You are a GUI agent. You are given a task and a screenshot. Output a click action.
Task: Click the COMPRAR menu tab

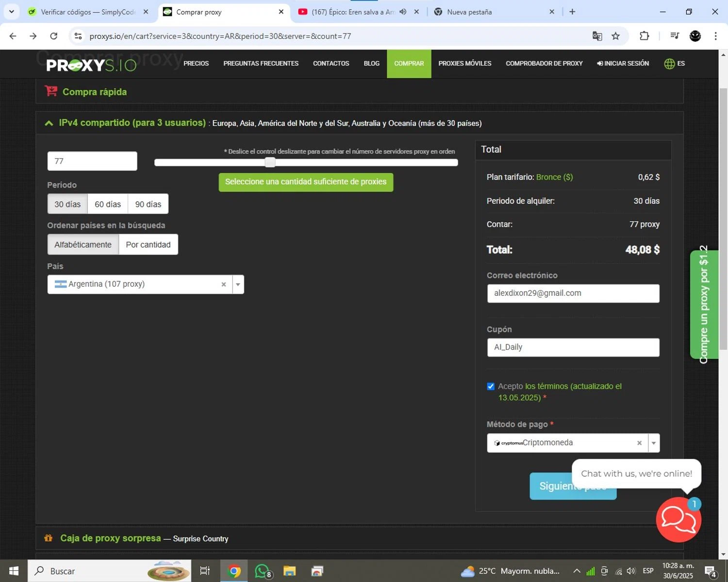(x=409, y=64)
